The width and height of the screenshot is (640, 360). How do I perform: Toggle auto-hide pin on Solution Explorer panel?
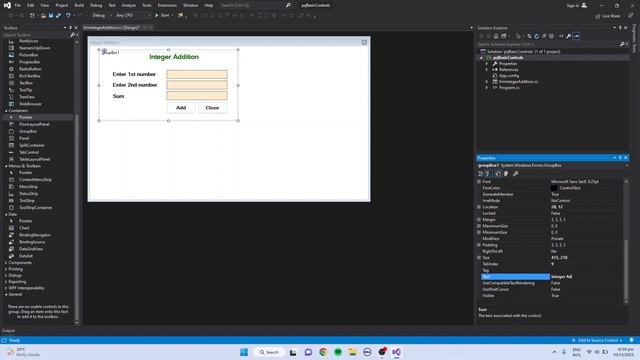[620, 28]
